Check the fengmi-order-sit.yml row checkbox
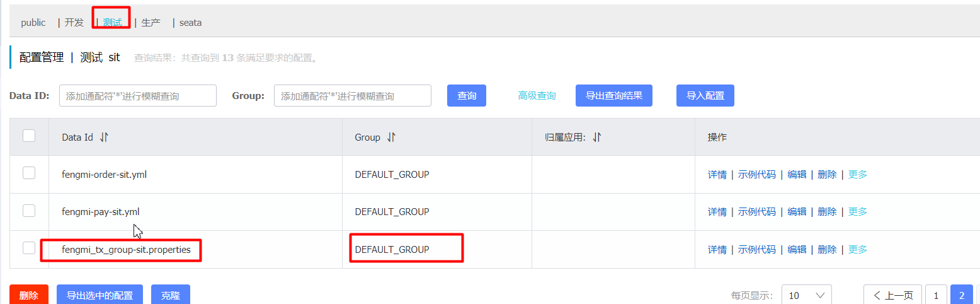The width and height of the screenshot is (980, 304). [x=29, y=173]
